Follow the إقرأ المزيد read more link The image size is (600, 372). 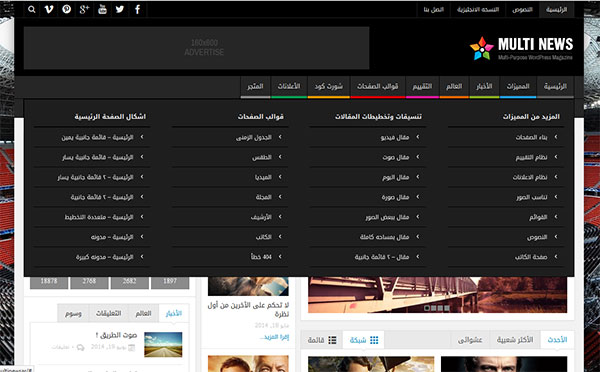point(274,337)
